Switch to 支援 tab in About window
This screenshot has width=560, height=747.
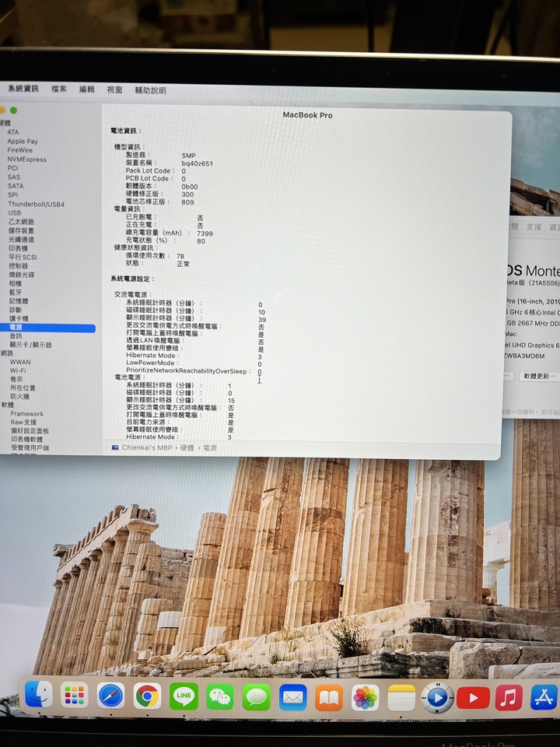tap(534, 227)
